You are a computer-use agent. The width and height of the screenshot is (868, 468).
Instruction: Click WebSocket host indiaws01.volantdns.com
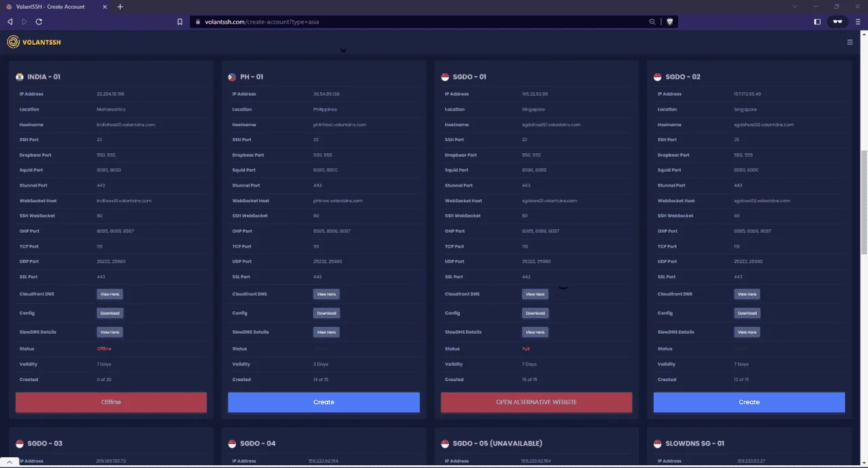tap(124, 201)
